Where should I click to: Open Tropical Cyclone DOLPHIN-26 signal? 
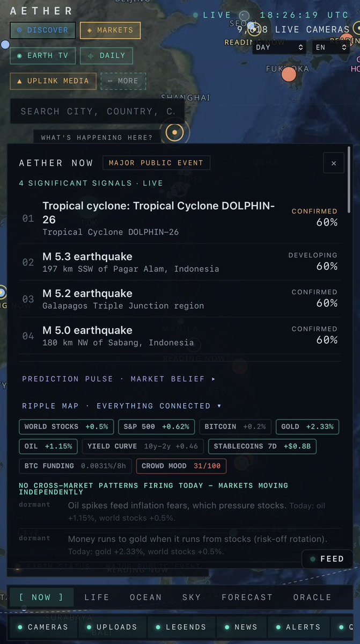click(x=180, y=219)
